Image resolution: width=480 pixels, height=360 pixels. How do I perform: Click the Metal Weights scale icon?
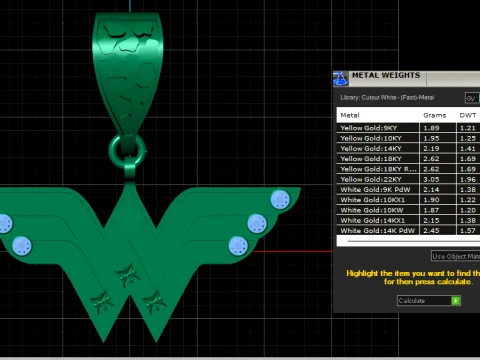340,79
